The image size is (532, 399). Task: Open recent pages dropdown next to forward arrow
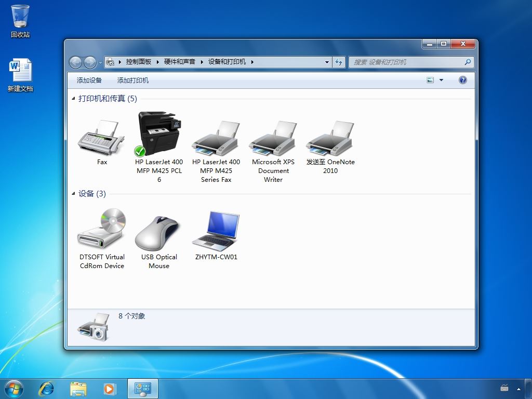(x=100, y=63)
